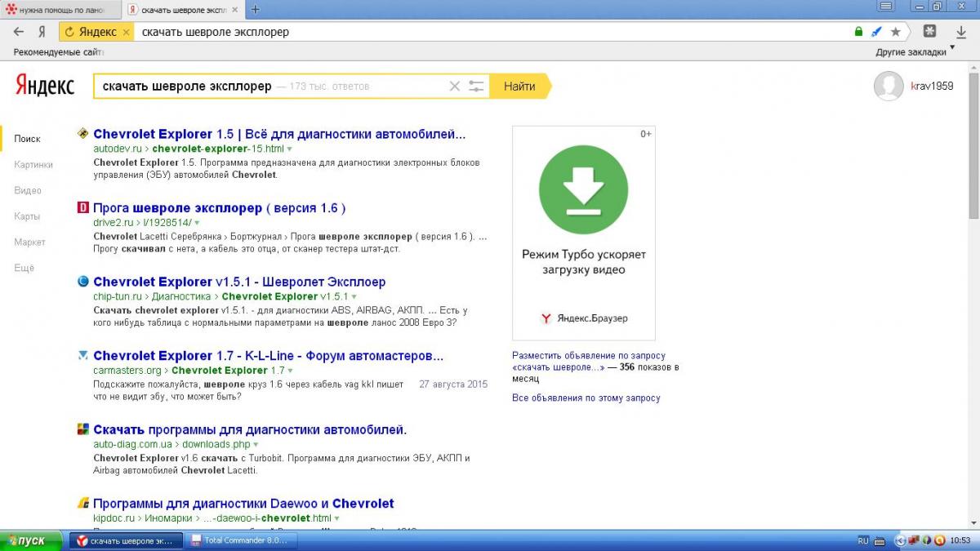Viewport: 980px width, 551px height.
Task: Switch to Total Commander in the taskbar
Action: tap(241, 540)
